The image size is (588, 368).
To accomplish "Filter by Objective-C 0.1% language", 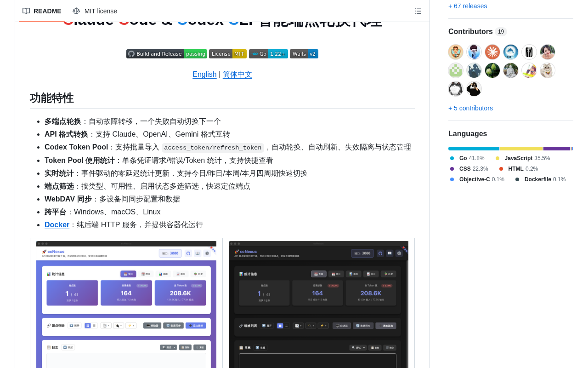I will pyautogui.click(x=477, y=179).
